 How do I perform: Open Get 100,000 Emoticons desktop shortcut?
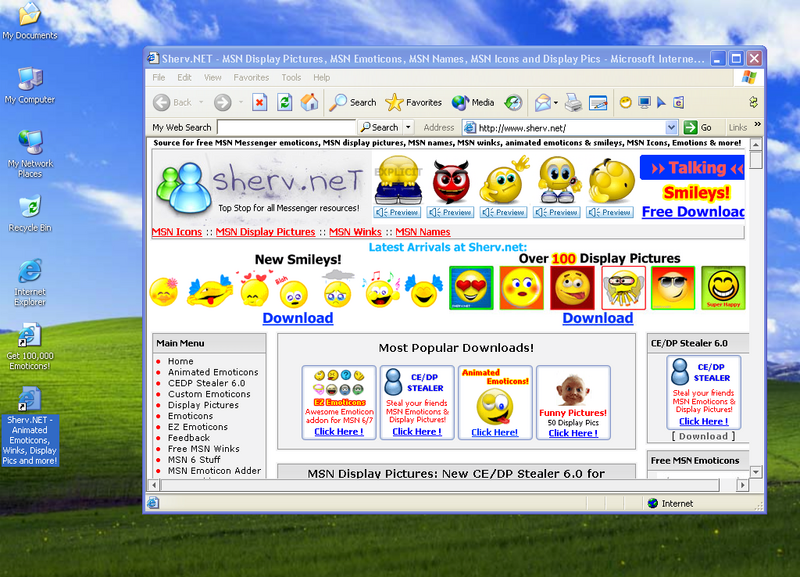[30, 347]
